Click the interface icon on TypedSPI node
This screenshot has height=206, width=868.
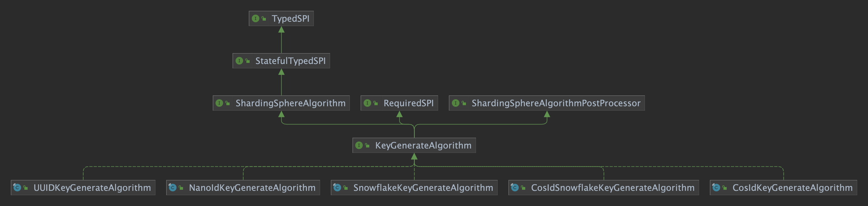tap(255, 18)
